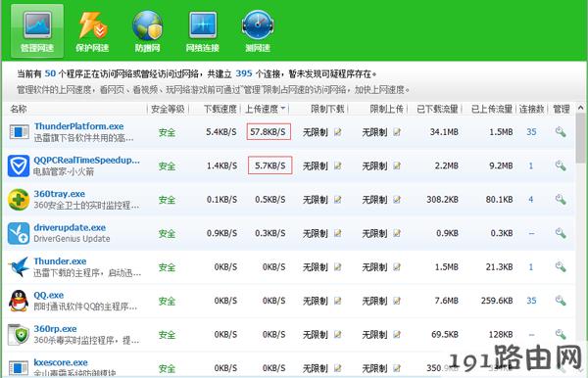Open manage tool for 360tray.exe

point(561,200)
